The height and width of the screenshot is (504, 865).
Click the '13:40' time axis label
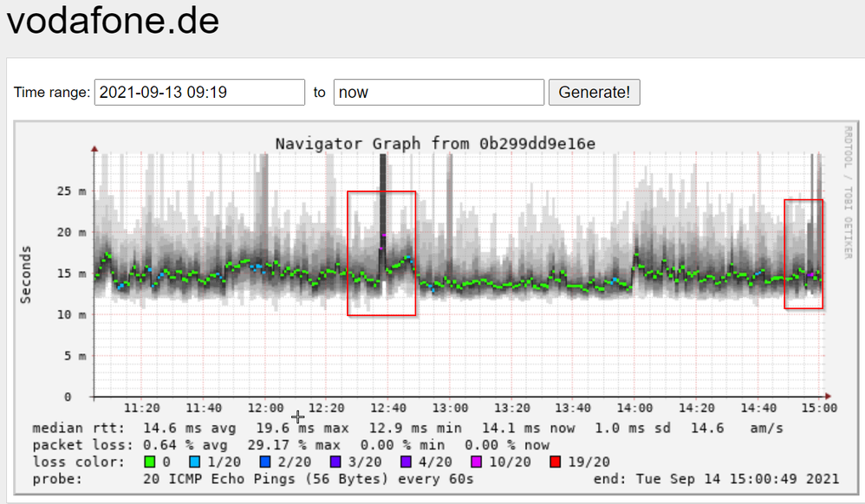click(x=573, y=408)
